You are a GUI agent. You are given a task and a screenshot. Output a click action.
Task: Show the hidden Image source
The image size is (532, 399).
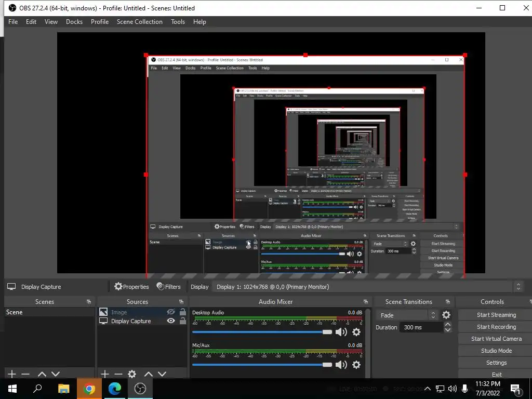point(170,312)
